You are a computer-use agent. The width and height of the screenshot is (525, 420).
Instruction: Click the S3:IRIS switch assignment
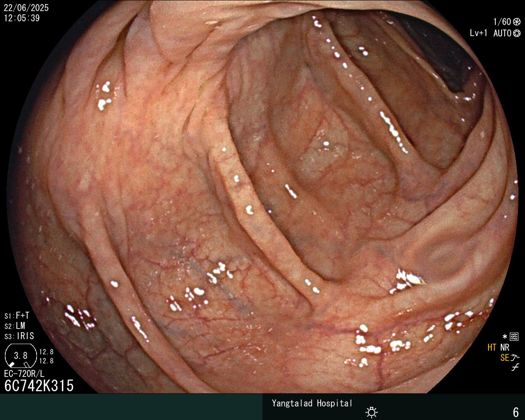pos(19,336)
